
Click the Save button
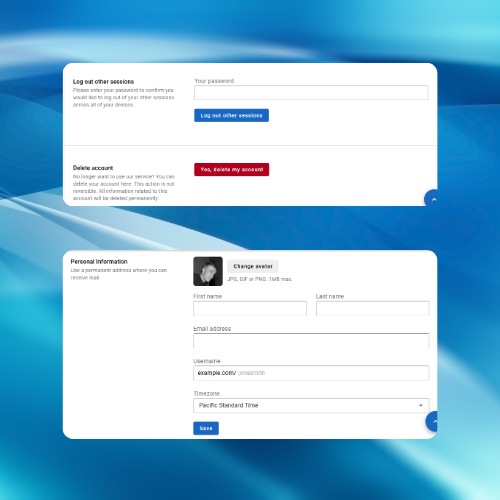point(206,428)
